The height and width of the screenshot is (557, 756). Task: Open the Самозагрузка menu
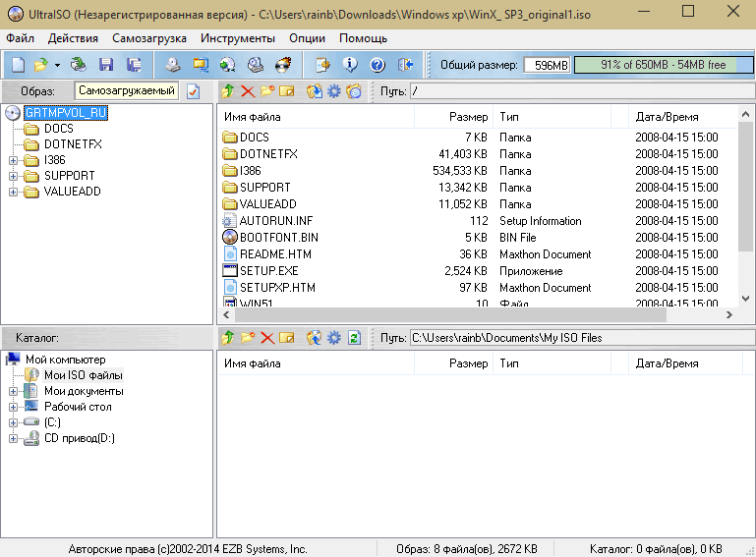pos(149,38)
